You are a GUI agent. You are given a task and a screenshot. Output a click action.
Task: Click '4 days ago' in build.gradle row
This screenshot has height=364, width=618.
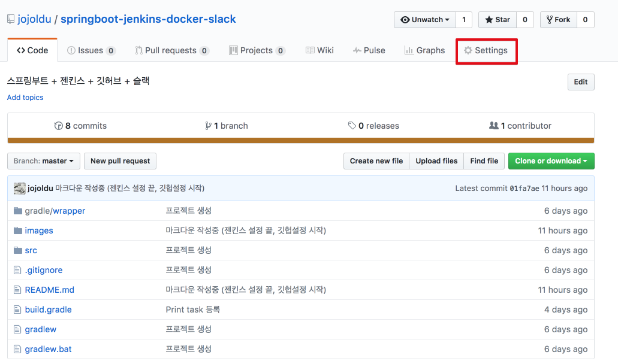[x=566, y=310]
